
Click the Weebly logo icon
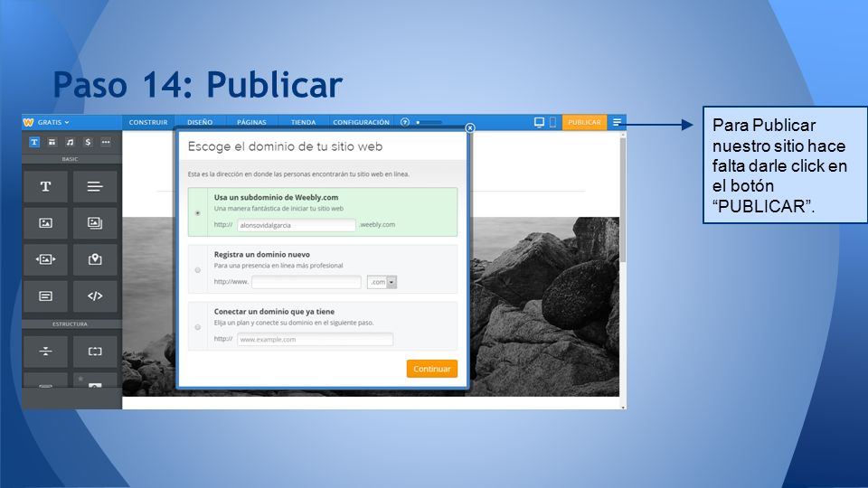point(28,122)
